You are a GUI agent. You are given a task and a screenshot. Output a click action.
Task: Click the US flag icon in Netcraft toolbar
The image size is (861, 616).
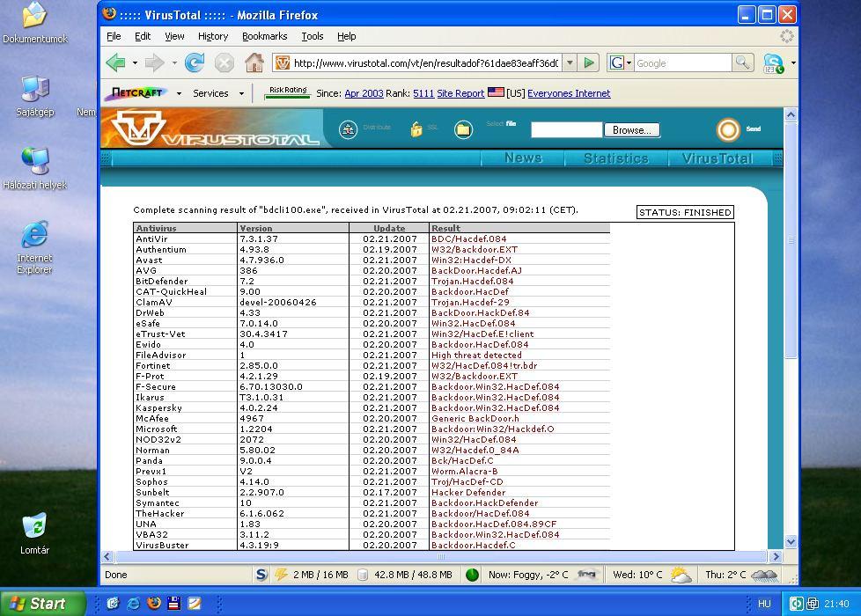[x=496, y=92]
